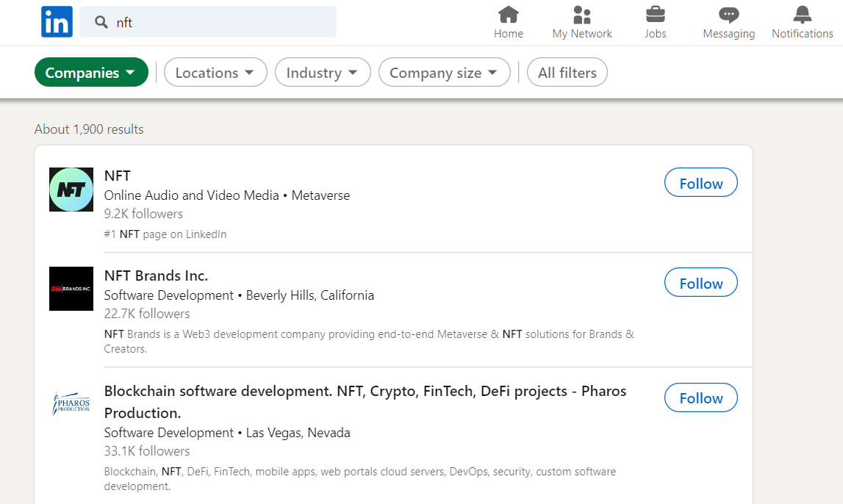Open the Companies filter dropdown
843x504 pixels.
tap(91, 72)
